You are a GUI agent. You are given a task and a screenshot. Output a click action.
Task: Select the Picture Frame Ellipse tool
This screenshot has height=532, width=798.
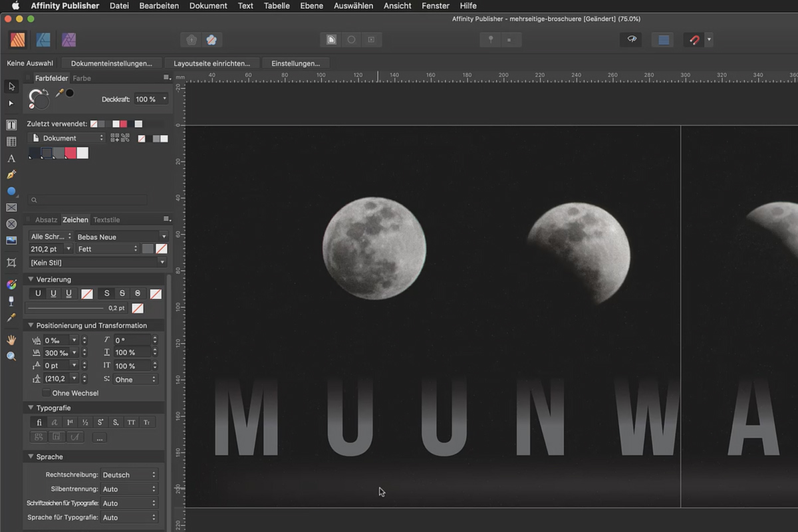click(11, 224)
